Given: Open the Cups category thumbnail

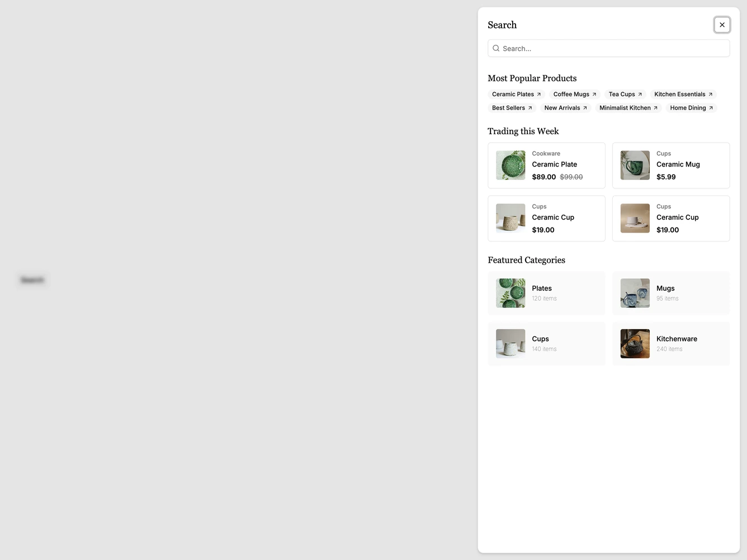Looking at the screenshot, I should click(510, 344).
